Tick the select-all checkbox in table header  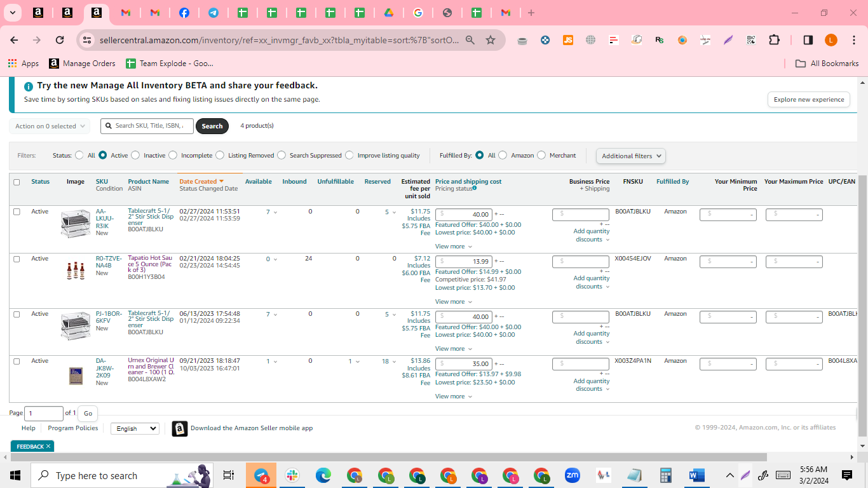[17, 182]
